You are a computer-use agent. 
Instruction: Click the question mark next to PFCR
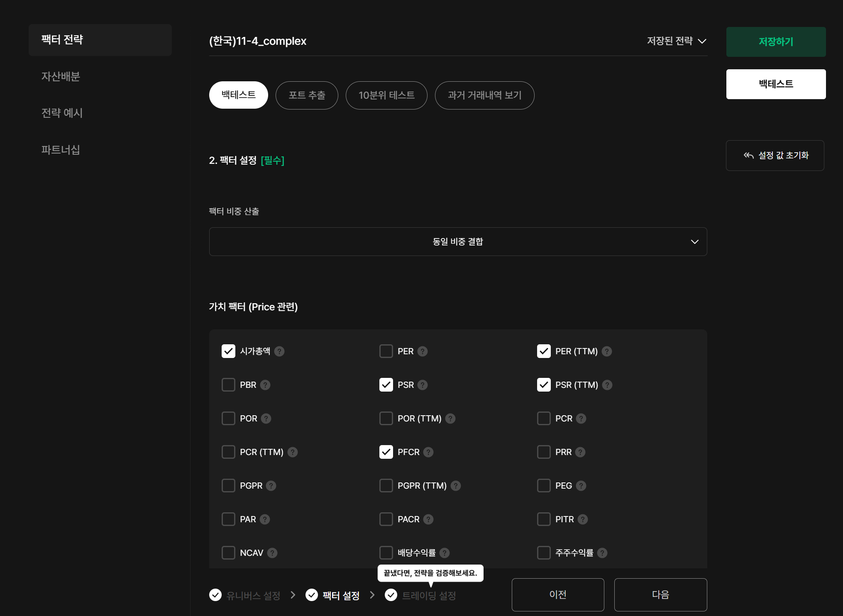click(428, 452)
